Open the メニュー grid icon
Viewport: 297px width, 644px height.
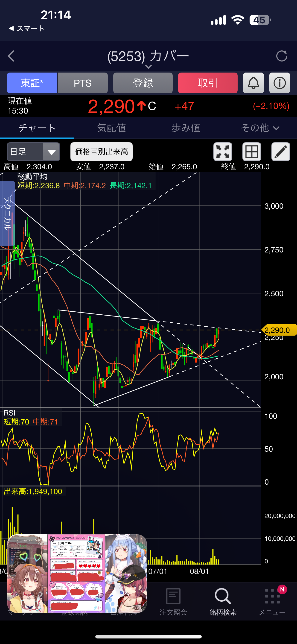pos(272,597)
